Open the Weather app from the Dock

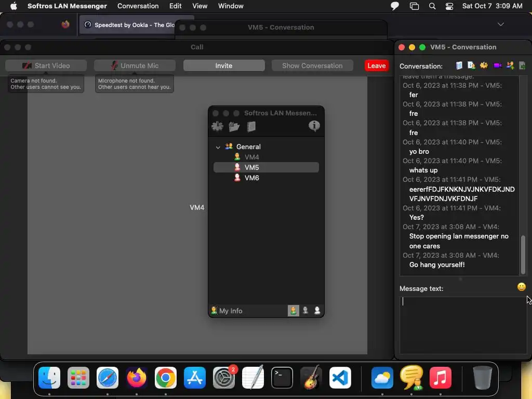click(x=382, y=378)
